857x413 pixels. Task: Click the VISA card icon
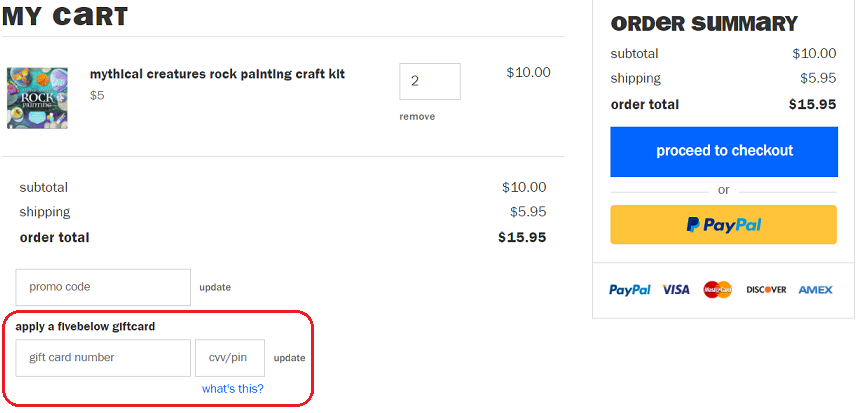(676, 290)
